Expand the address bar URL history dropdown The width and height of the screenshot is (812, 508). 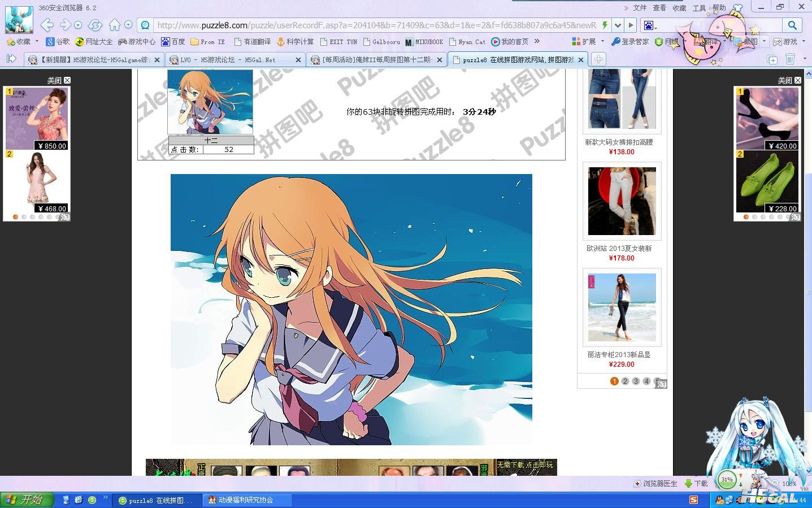pyautogui.click(x=618, y=25)
